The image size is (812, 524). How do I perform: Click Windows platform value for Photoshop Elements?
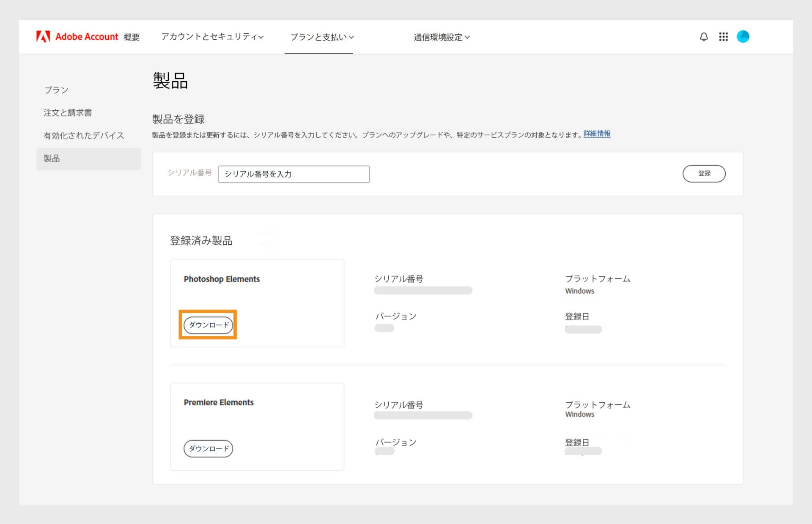point(579,291)
